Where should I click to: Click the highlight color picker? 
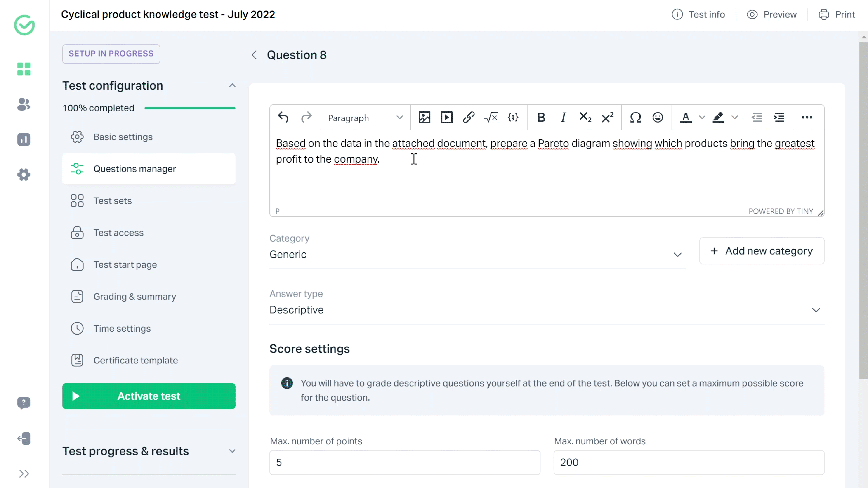[734, 117]
